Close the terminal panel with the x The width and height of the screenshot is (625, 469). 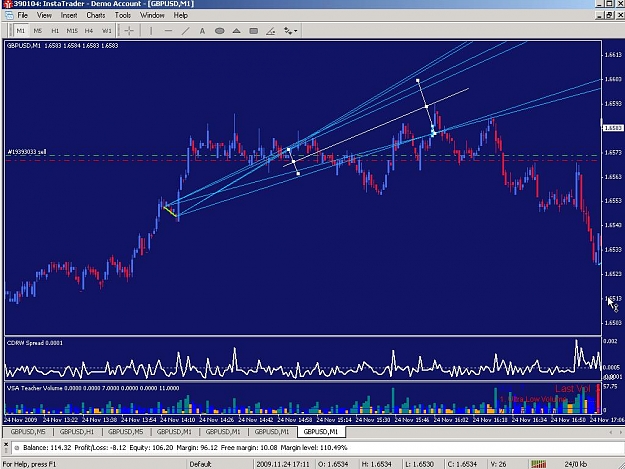point(6,444)
